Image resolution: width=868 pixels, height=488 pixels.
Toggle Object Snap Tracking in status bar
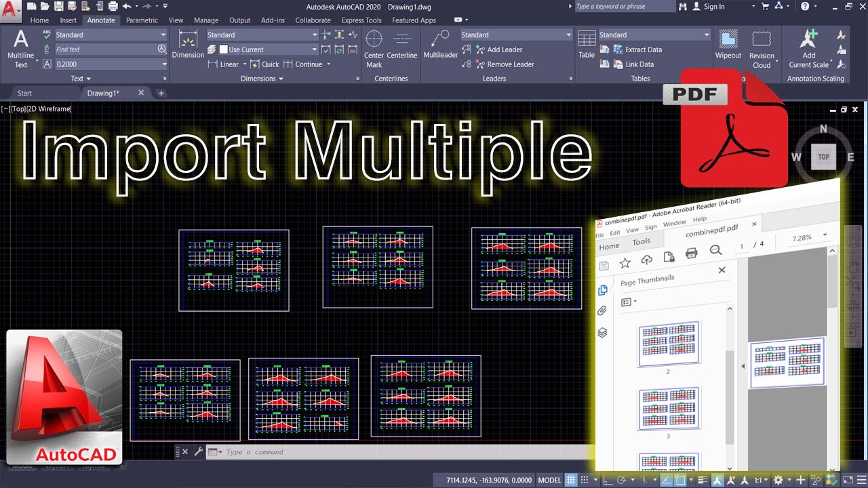click(x=667, y=481)
